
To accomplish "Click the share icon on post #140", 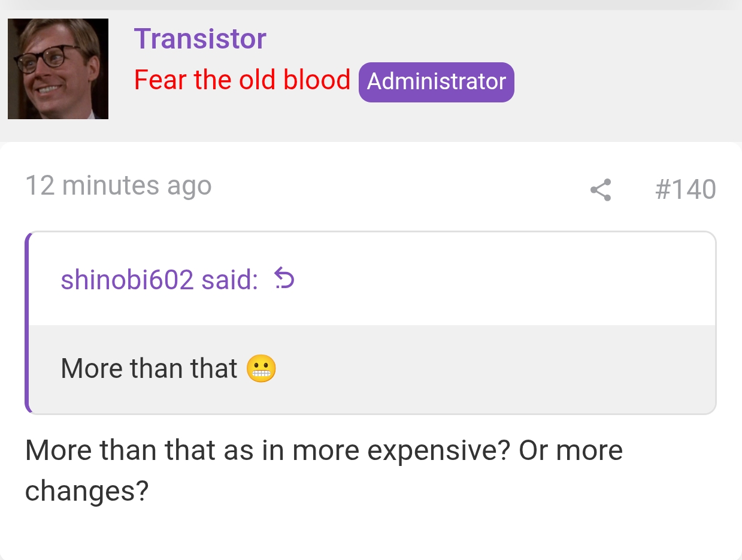I will coord(601,190).
